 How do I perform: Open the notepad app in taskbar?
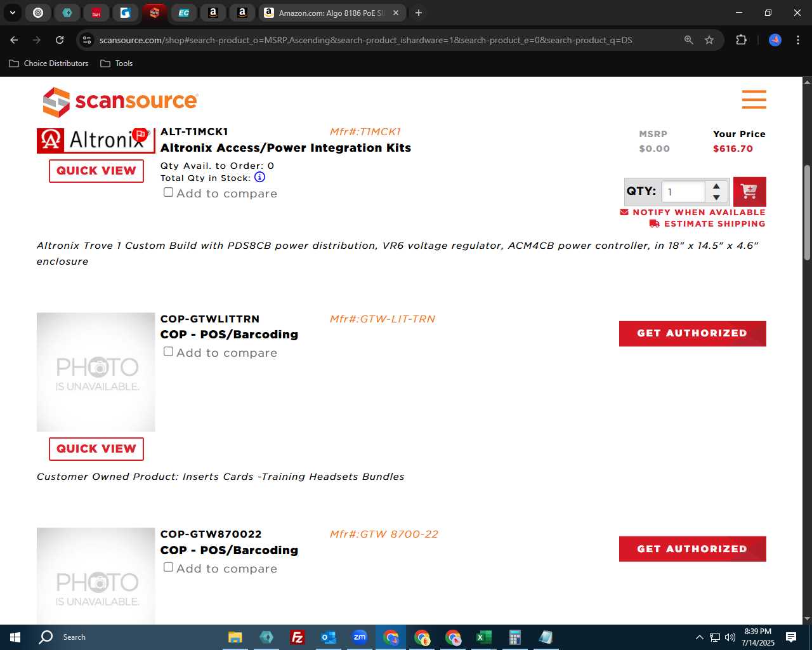click(x=546, y=637)
